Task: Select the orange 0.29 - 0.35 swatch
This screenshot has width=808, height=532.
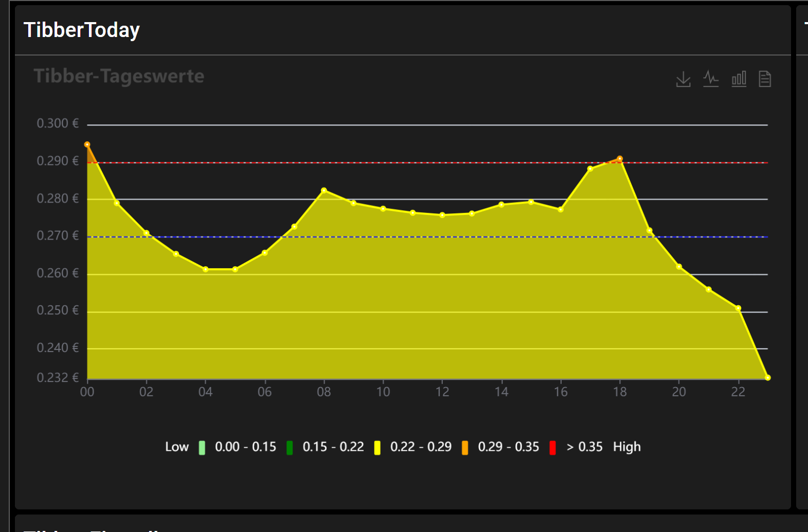Action: (x=465, y=448)
